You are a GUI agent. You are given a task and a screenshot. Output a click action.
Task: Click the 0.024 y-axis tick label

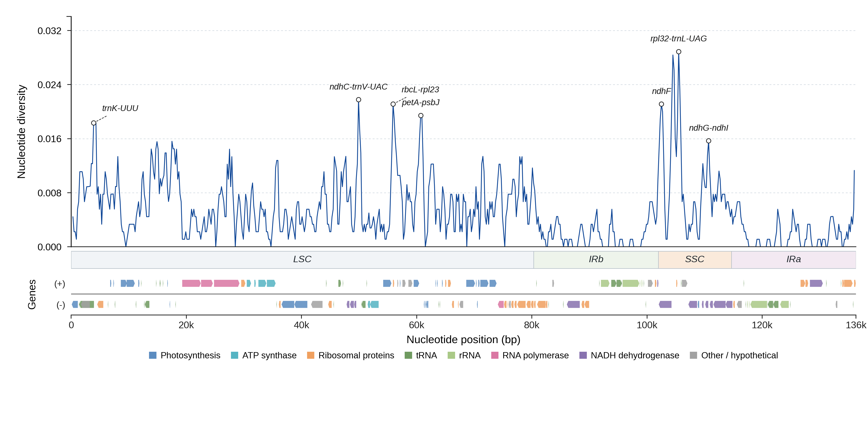pos(50,85)
